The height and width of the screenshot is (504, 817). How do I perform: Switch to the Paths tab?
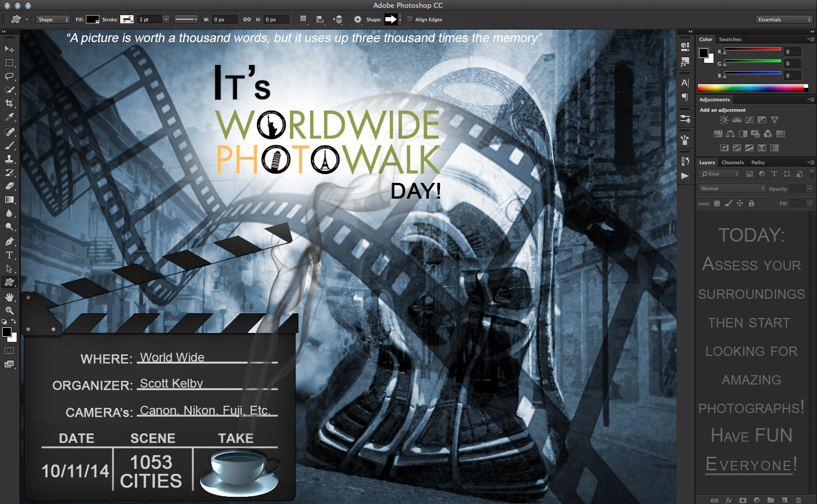tap(758, 163)
